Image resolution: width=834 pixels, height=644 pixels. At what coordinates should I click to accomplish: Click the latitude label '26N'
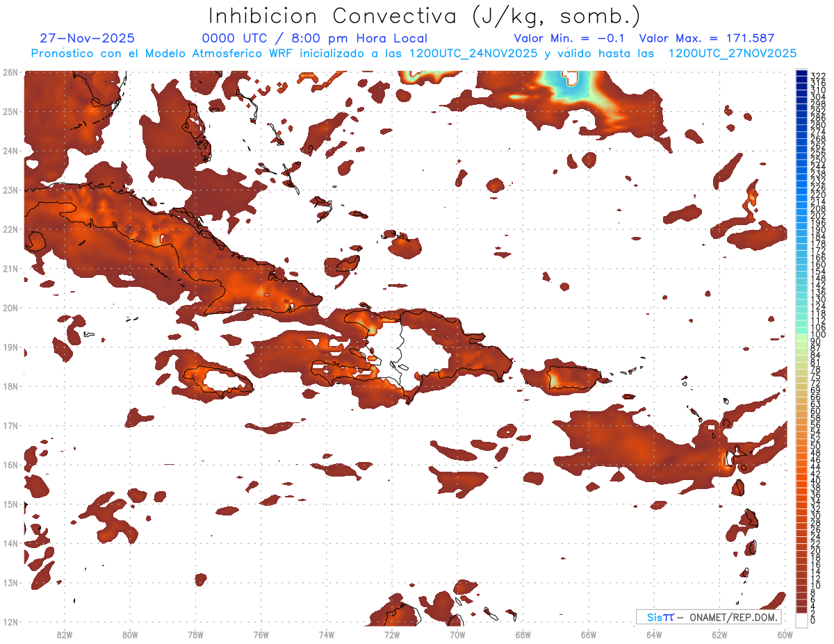point(10,72)
